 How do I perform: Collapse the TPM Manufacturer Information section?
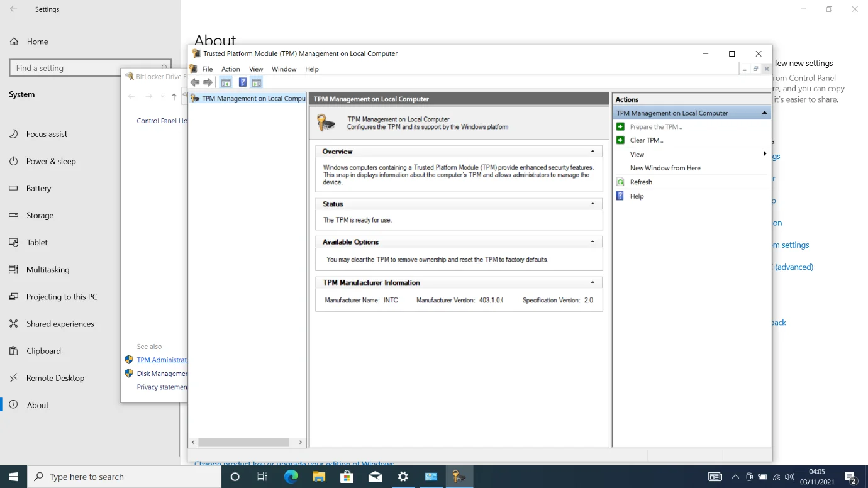(593, 282)
